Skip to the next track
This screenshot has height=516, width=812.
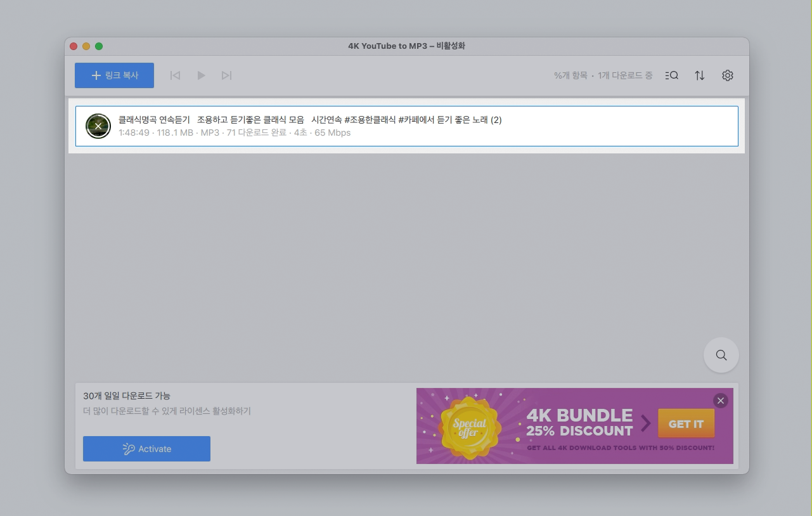point(226,75)
